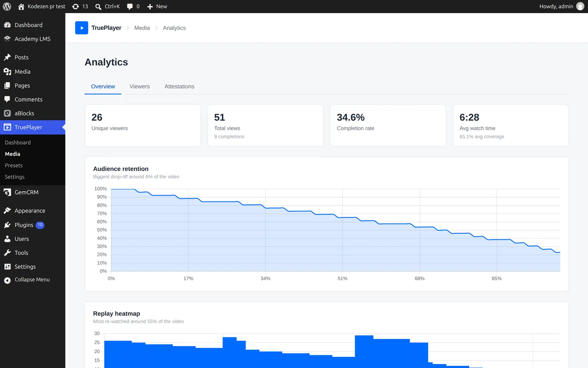Image resolution: width=588 pixels, height=368 pixels.
Task: Open the comments bubble icon in admin bar
Action: [130, 7]
